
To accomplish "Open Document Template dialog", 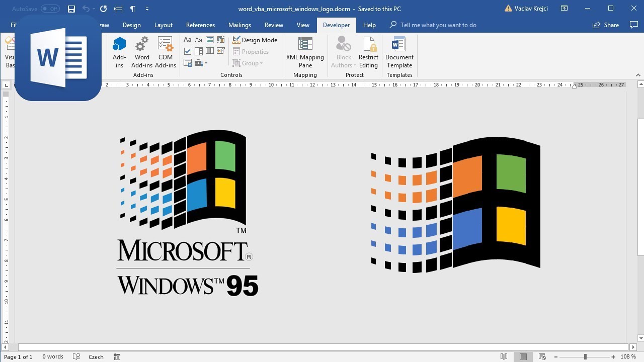I will (x=399, y=52).
